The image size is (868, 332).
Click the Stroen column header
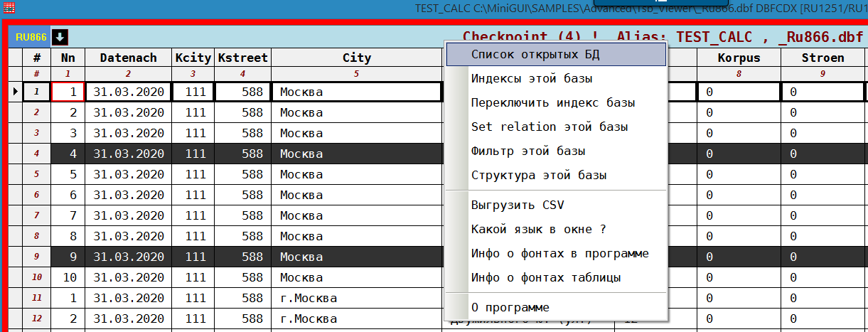[823, 58]
